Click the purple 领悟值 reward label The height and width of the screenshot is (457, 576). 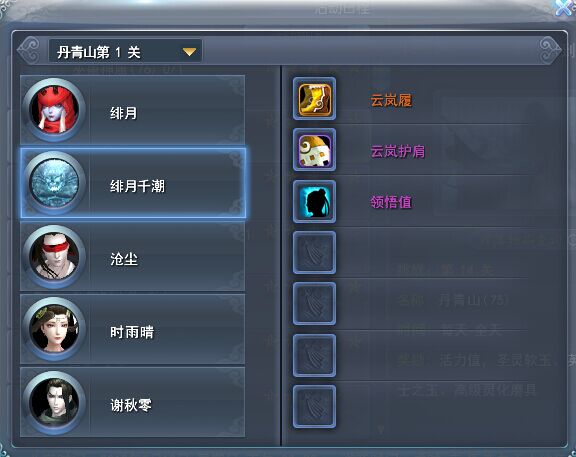391,202
